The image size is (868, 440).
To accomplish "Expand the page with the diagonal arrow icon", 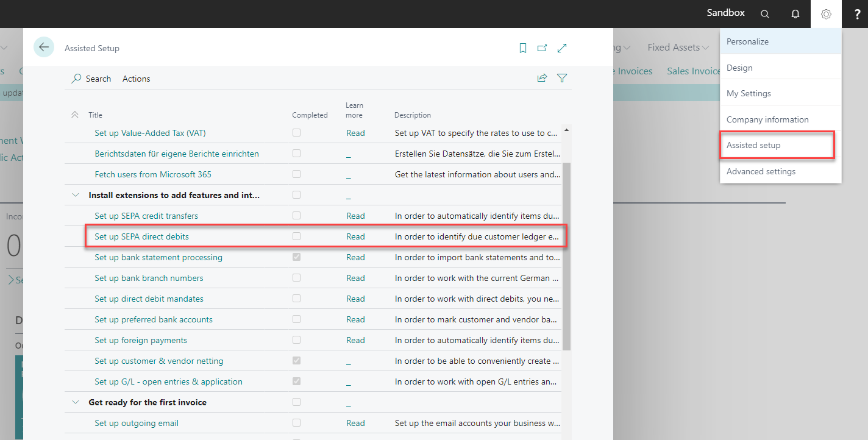I will click(x=561, y=48).
